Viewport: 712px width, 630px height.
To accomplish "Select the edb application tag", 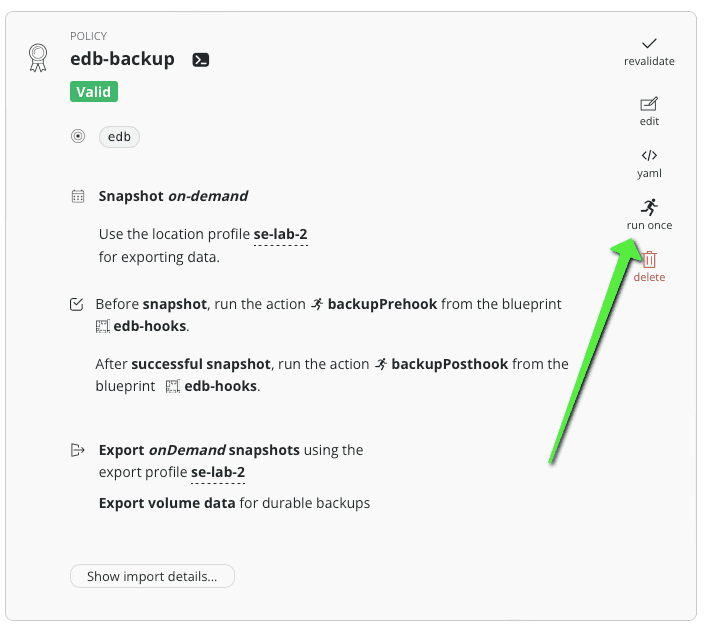I will [119, 137].
